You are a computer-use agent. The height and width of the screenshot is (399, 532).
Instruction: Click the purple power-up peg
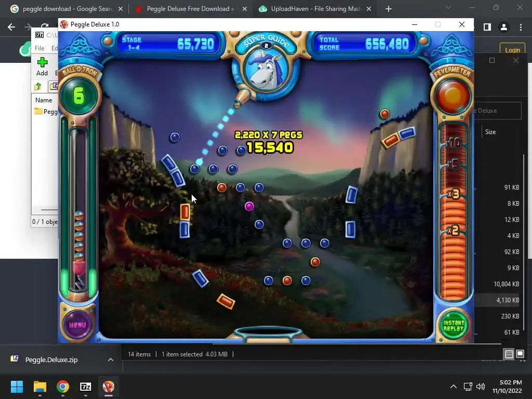(x=249, y=206)
